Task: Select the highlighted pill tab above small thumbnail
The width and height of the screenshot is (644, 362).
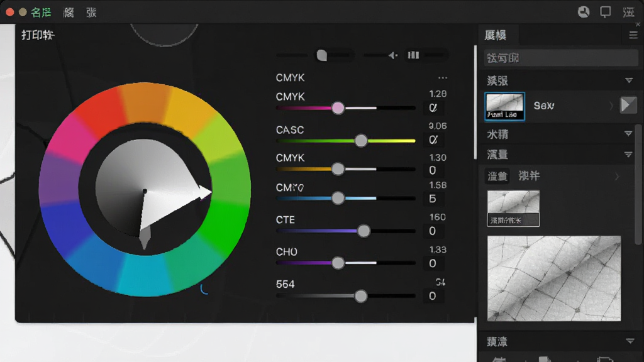Action: click(x=497, y=176)
